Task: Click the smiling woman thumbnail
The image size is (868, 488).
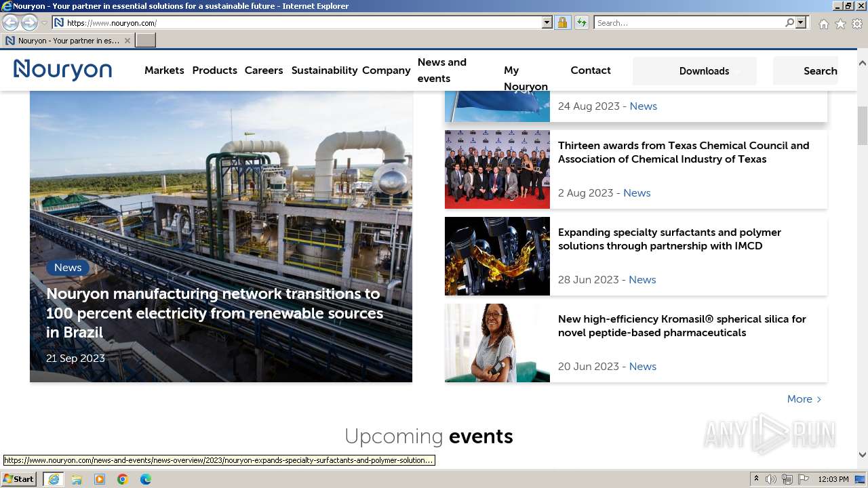Action: click(497, 343)
